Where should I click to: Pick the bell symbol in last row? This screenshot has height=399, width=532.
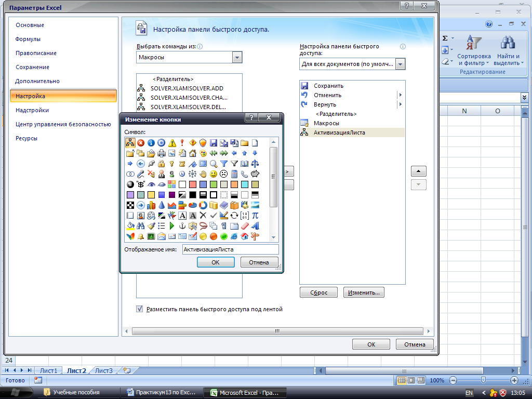[141, 236]
